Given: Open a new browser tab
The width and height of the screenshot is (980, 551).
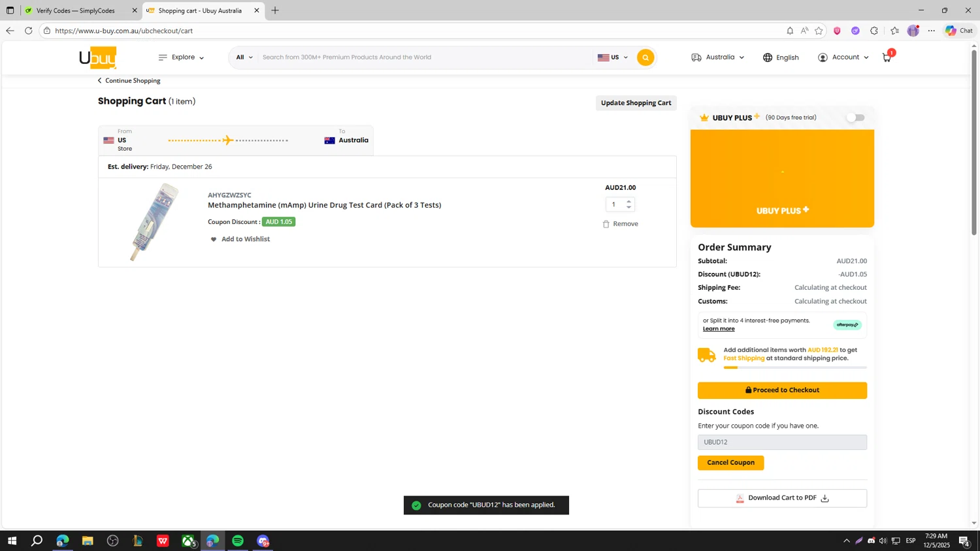Looking at the screenshot, I should (x=275, y=10).
